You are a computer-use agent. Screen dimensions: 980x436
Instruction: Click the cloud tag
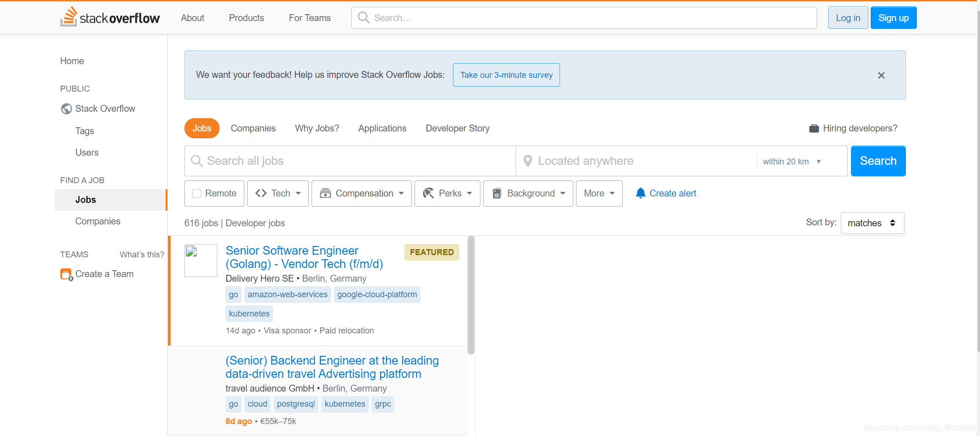pos(258,404)
